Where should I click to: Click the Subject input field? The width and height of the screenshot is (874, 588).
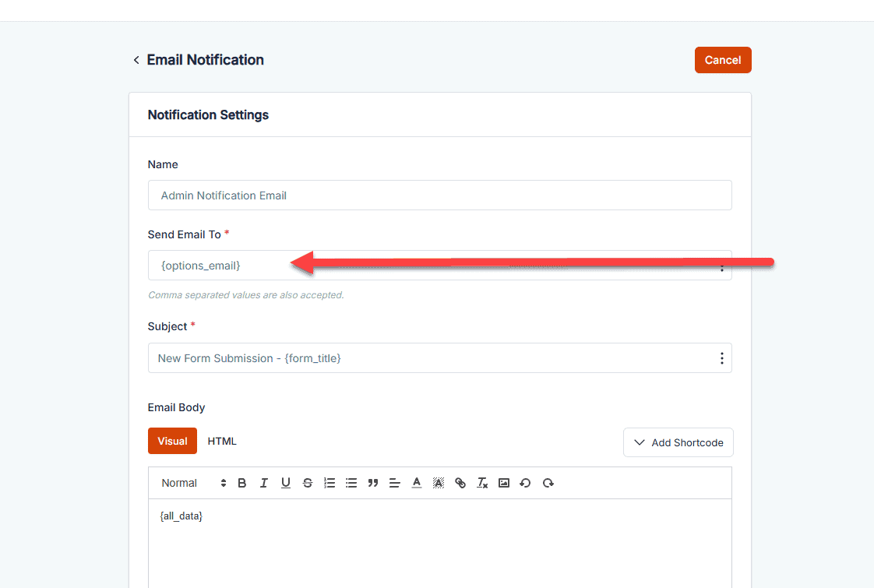pyautogui.click(x=439, y=357)
